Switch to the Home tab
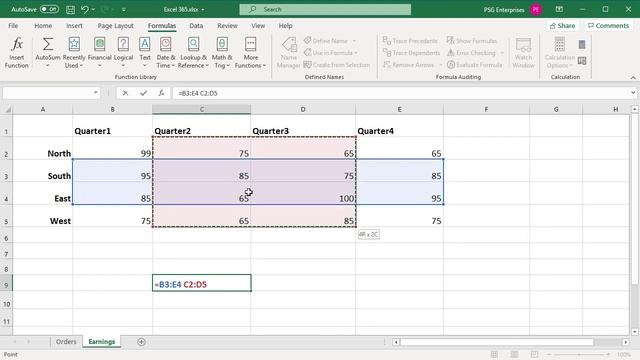The image size is (640, 360). click(43, 25)
